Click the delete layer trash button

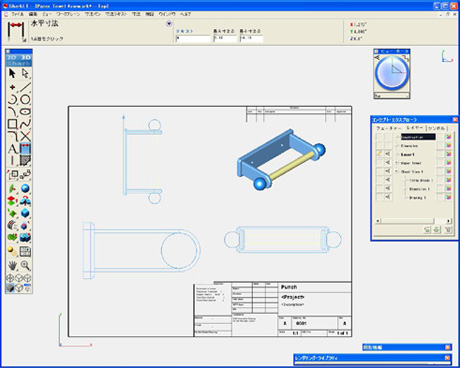tap(448, 230)
